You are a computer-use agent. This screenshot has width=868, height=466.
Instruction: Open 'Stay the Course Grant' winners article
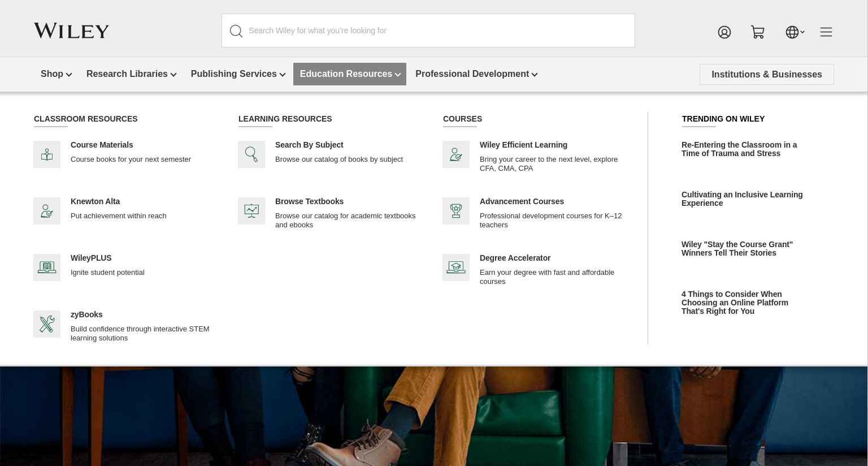(x=737, y=249)
